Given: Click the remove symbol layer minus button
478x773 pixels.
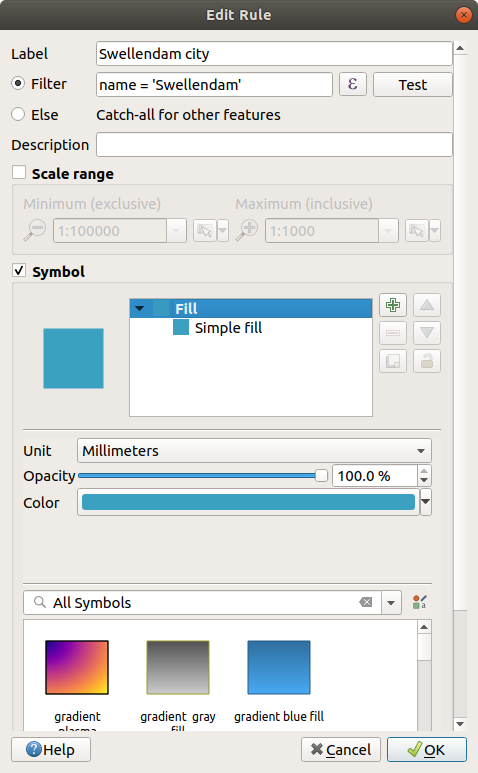Looking at the screenshot, I should [393, 333].
